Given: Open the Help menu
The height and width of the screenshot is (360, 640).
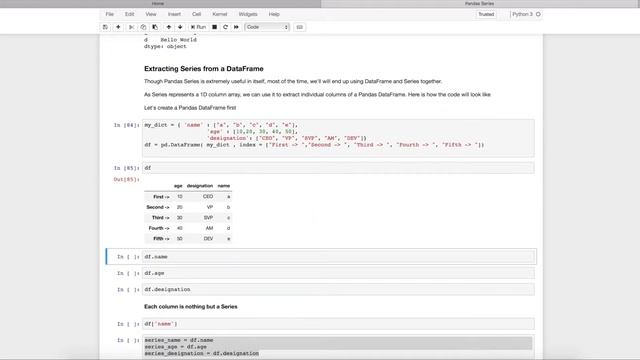Looking at the screenshot, I should point(274,14).
